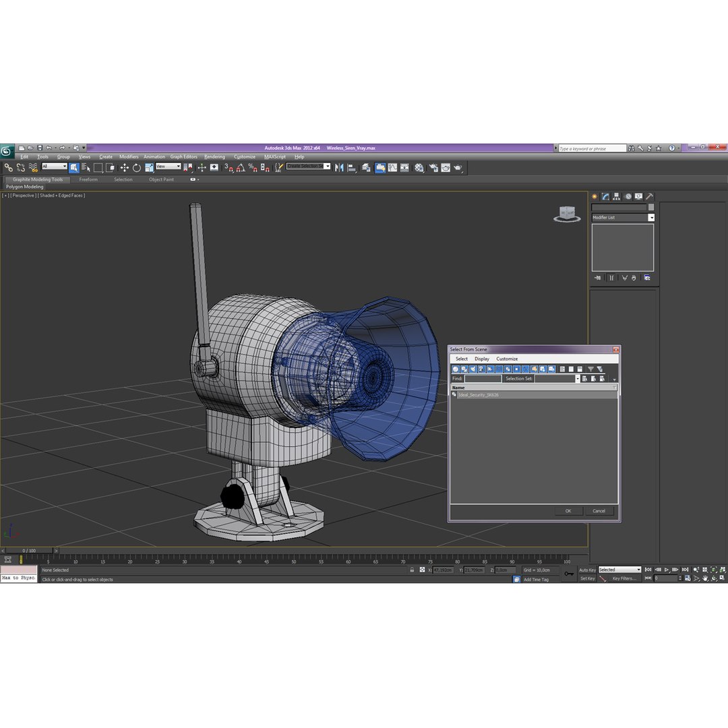
Task: Open the Modifiers menu
Action: [x=129, y=157]
